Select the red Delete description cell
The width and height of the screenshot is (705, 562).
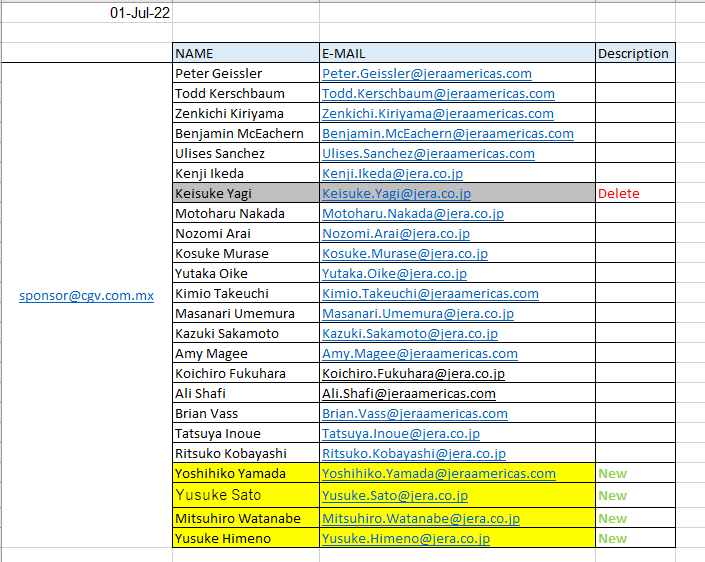(x=635, y=193)
